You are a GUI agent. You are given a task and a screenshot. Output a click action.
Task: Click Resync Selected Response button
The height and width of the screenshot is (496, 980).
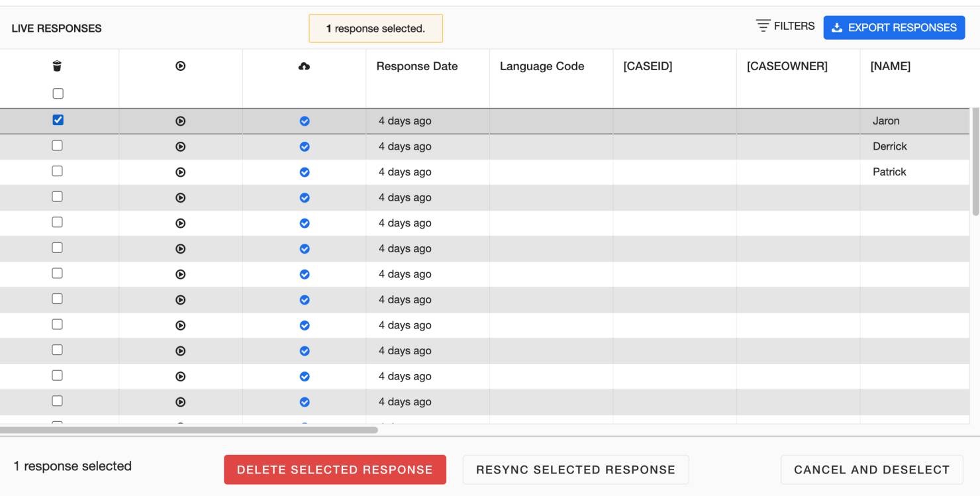coord(575,470)
